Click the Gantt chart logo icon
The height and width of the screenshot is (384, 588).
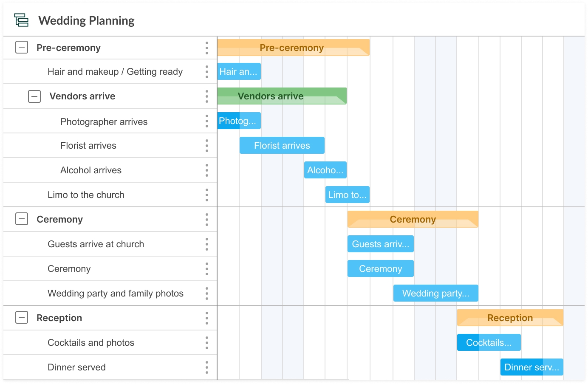coord(21,20)
